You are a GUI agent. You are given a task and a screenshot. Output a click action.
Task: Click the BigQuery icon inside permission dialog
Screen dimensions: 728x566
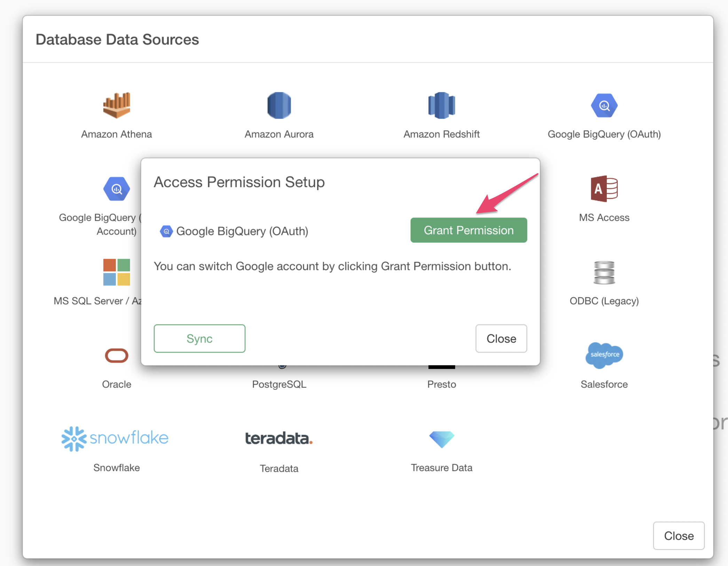tap(166, 231)
